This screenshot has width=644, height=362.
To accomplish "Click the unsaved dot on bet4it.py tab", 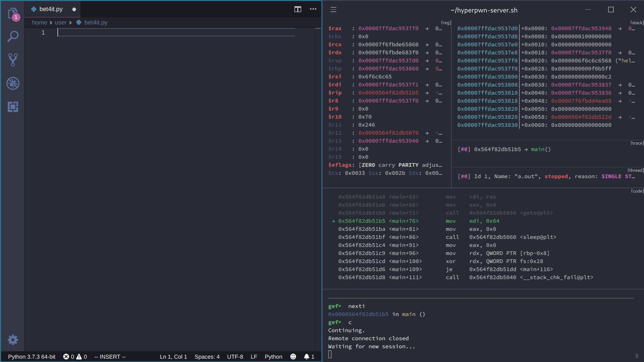I will (74, 9).
